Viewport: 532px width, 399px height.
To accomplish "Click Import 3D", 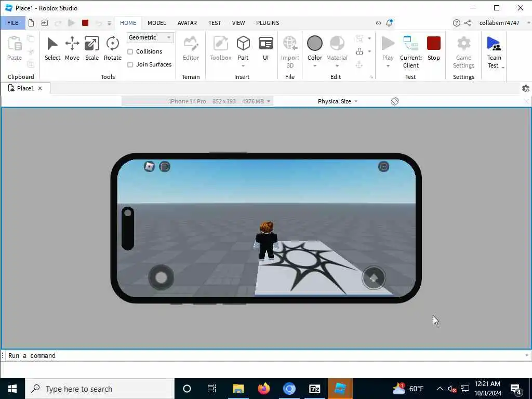I will pos(290,52).
